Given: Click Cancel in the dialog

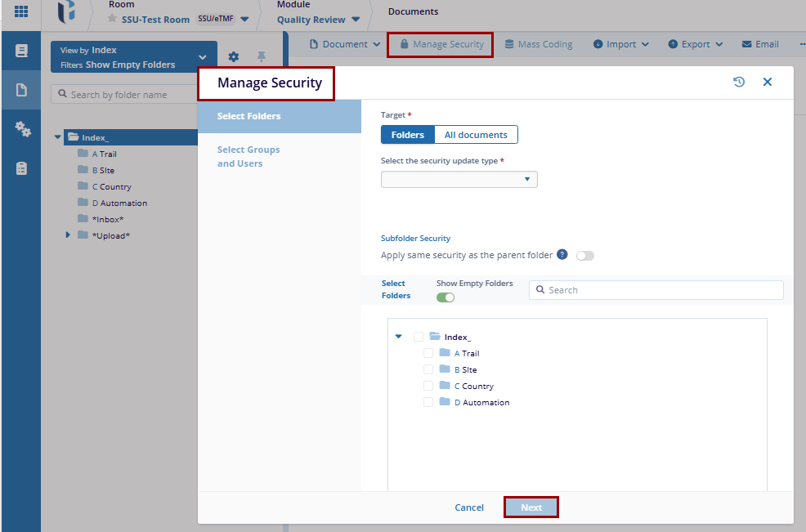Looking at the screenshot, I should (x=469, y=507).
